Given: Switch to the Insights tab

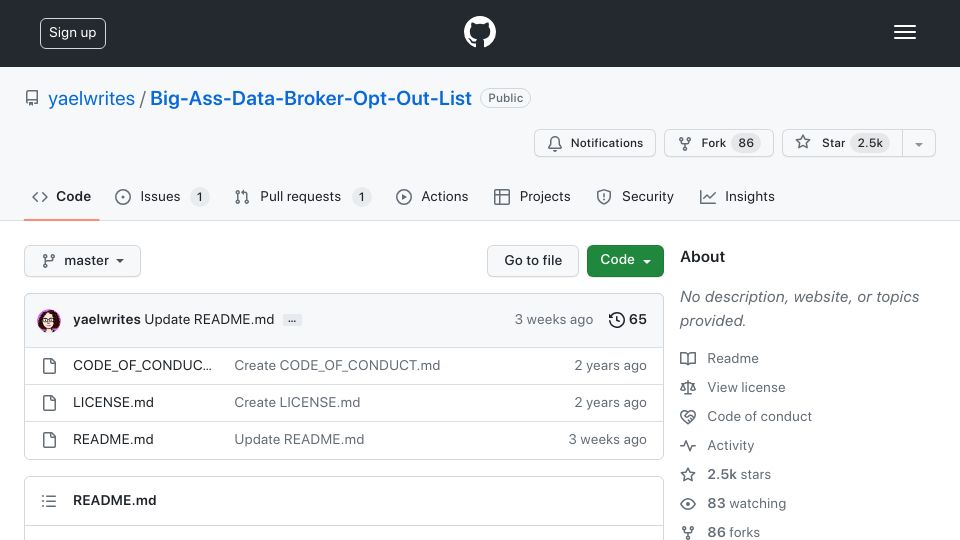Looking at the screenshot, I should [737, 197].
